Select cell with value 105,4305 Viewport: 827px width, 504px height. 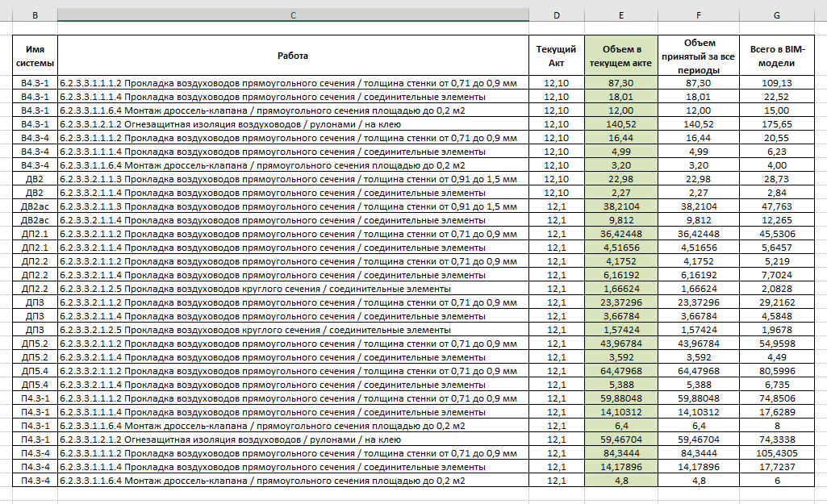777,453
